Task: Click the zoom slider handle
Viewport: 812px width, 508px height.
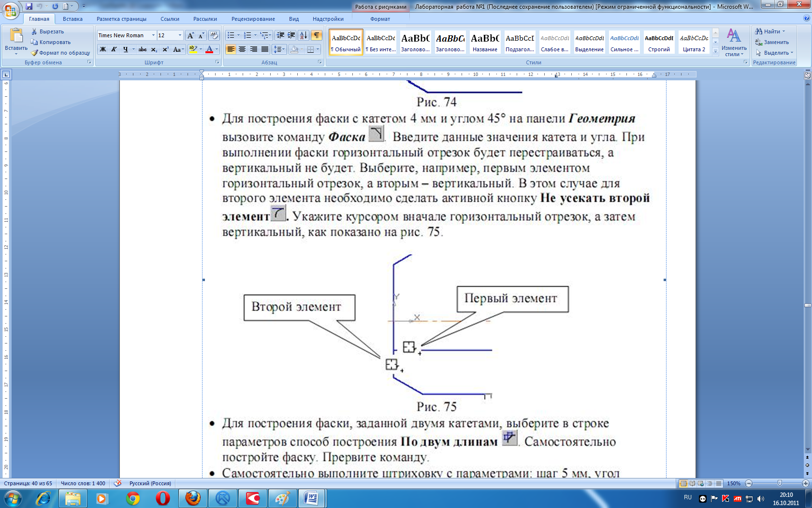Action: click(780, 483)
